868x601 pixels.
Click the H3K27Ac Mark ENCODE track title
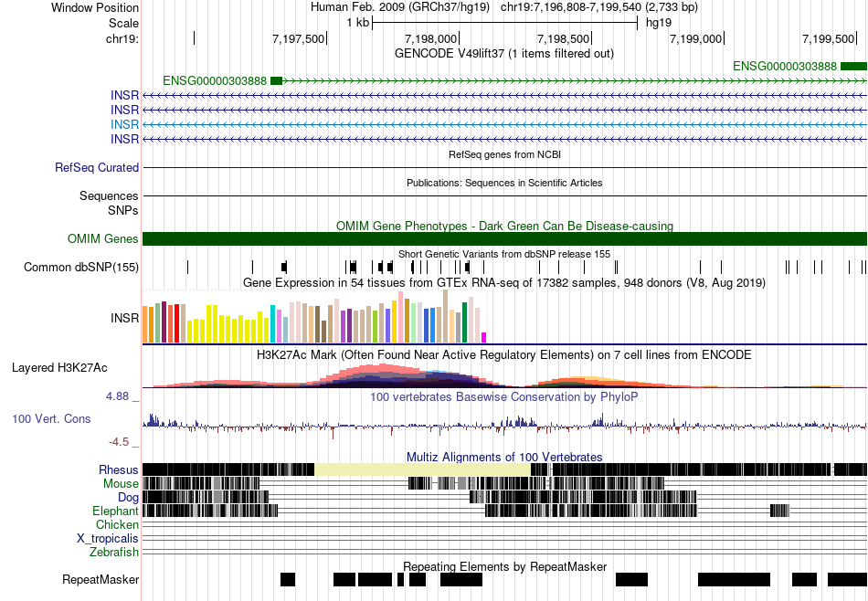[504, 354]
